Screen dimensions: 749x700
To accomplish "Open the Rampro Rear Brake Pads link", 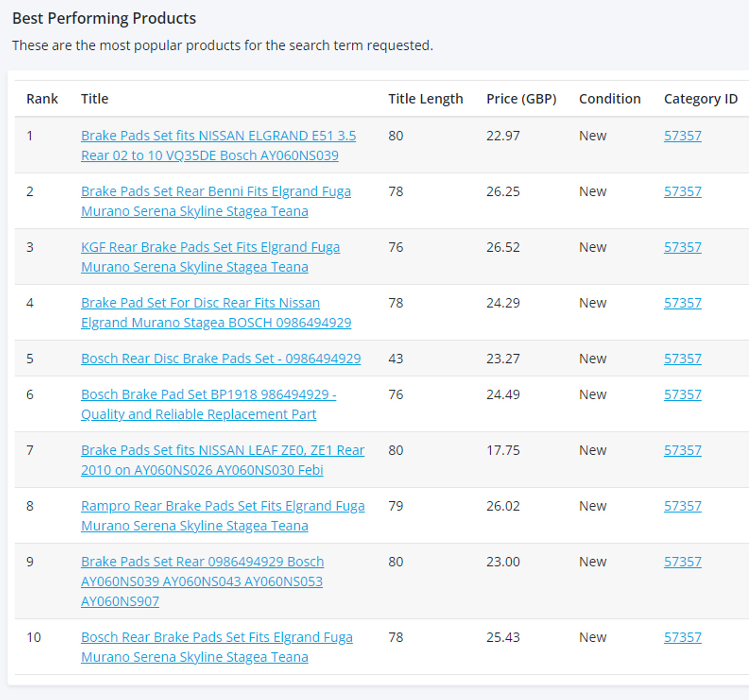I will [x=222, y=515].
